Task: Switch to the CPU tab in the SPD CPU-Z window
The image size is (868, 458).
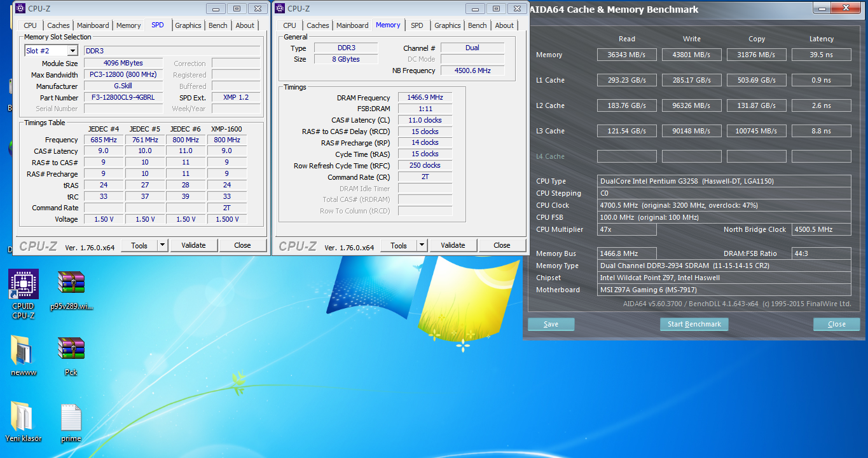Action: click(x=31, y=25)
